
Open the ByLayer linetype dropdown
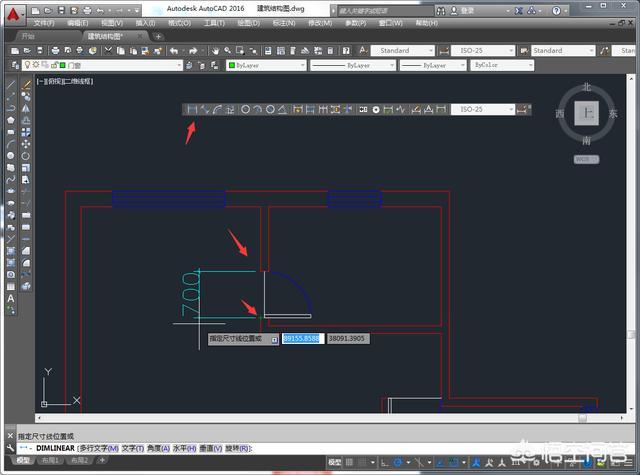click(x=353, y=65)
